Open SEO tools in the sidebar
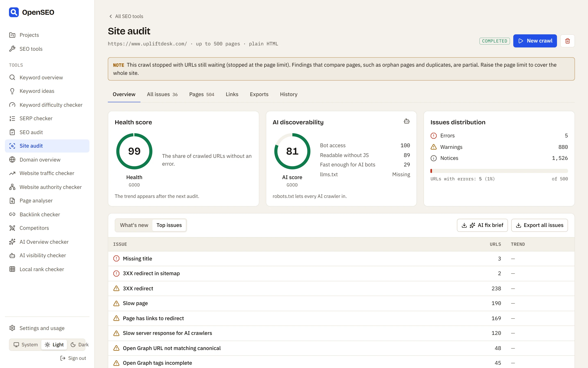Screen dimensions: 588x368 point(47,49)
